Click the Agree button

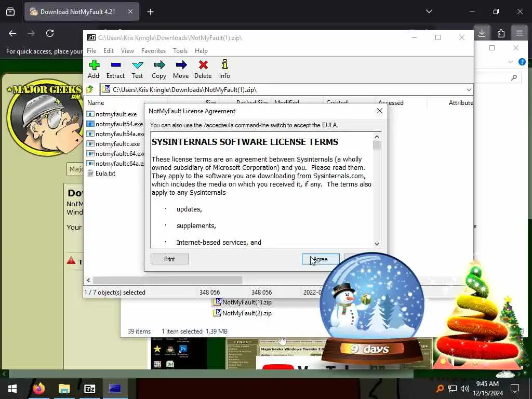[x=321, y=259]
